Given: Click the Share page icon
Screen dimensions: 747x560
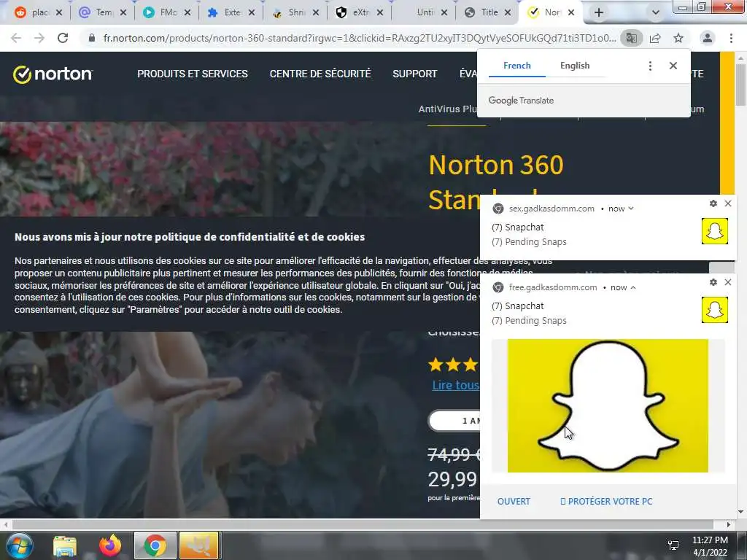Looking at the screenshot, I should click(x=655, y=38).
